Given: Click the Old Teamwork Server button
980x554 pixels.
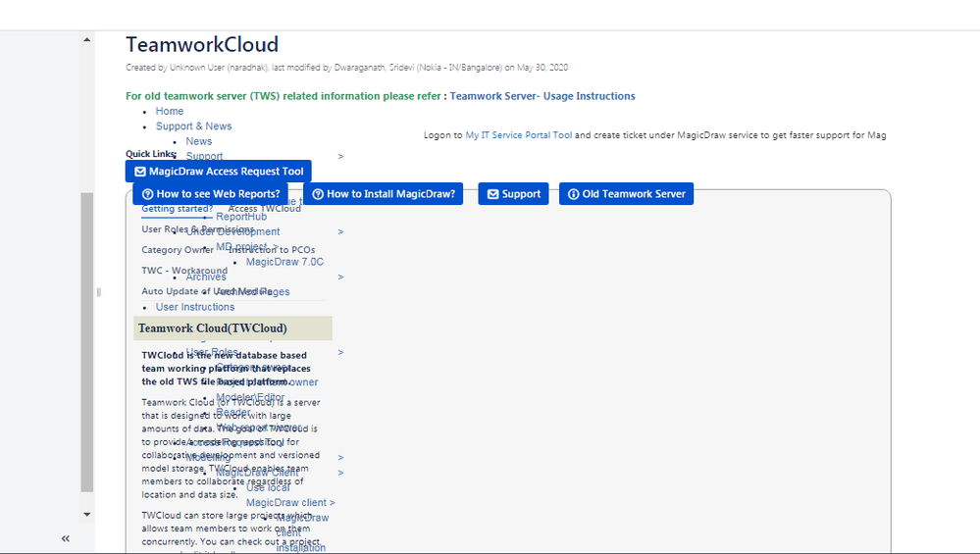Looking at the screenshot, I should [x=626, y=193].
